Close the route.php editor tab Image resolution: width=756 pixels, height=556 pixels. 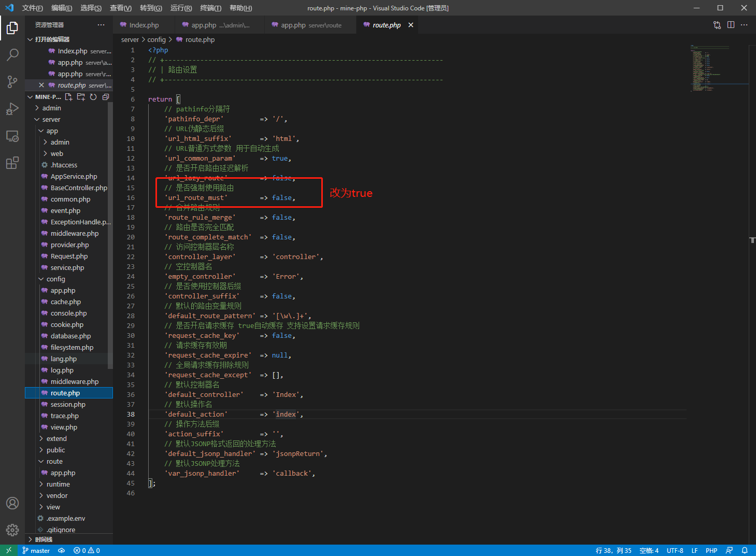pos(411,25)
